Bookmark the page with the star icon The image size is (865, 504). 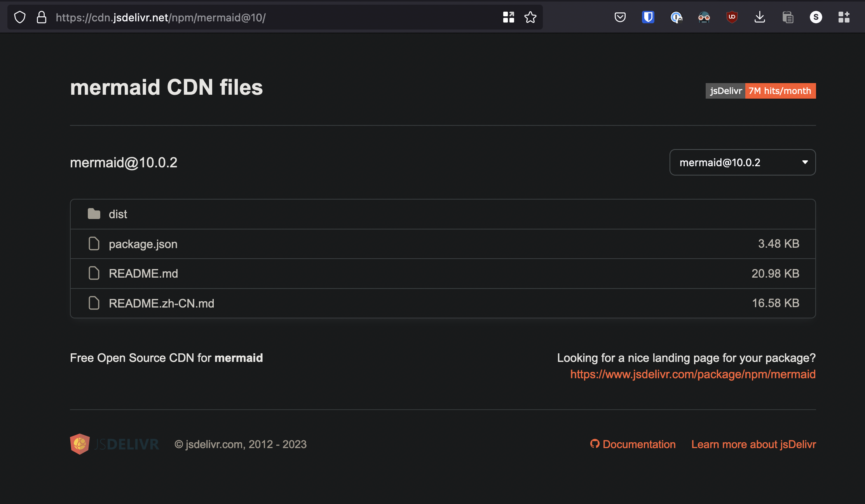tap(530, 17)
